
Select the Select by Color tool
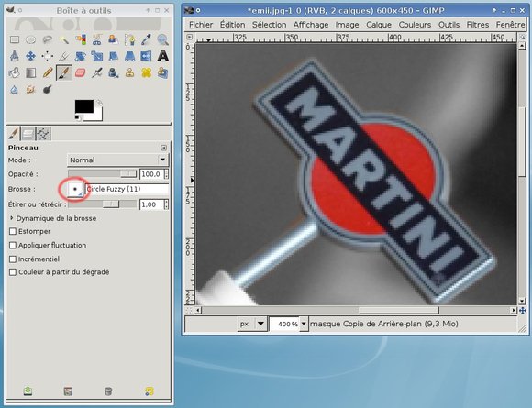point(81,39)
